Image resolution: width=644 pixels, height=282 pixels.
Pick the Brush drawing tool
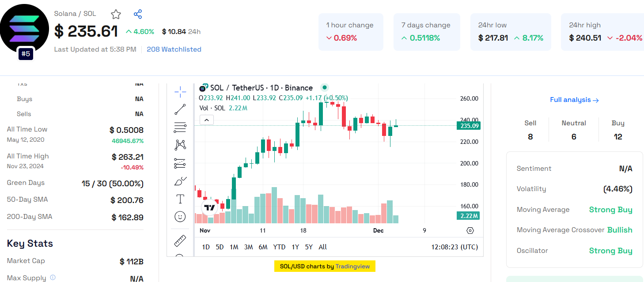point(180,180)
